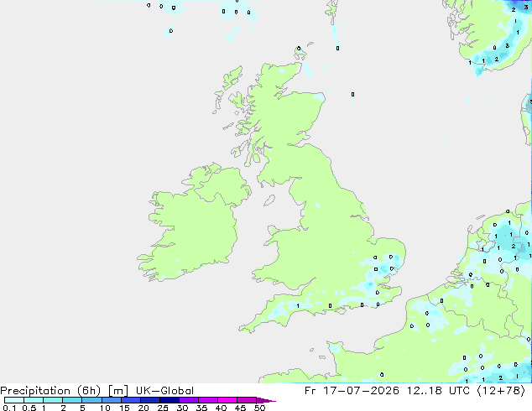Select the 45–50 legend color swatch

pyautogui.click(x=247, y=400)
